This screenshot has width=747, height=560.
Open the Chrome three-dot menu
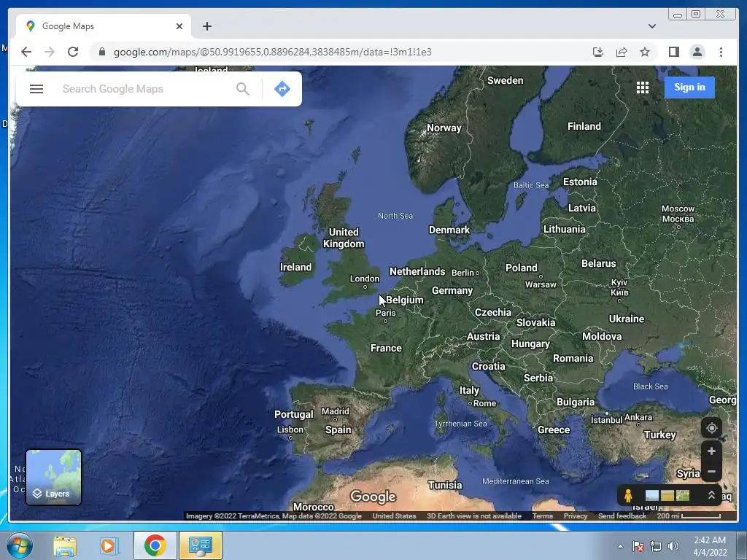[721, 52]
